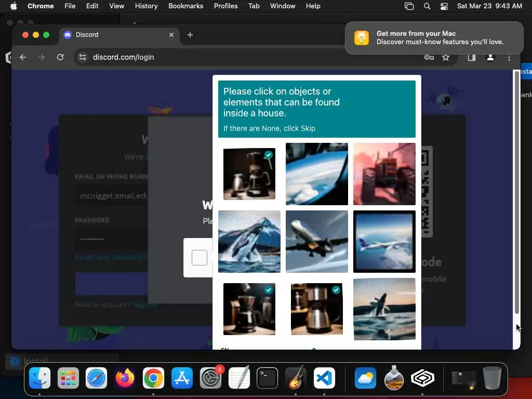Click the Register link
532x399 pixels.
click(x=145, y=304)
